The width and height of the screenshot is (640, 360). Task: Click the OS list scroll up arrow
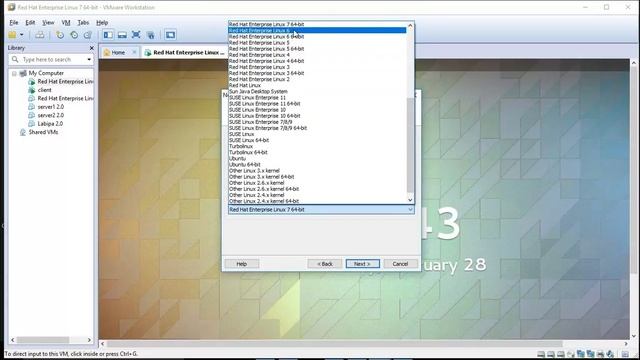click(410, 26)
